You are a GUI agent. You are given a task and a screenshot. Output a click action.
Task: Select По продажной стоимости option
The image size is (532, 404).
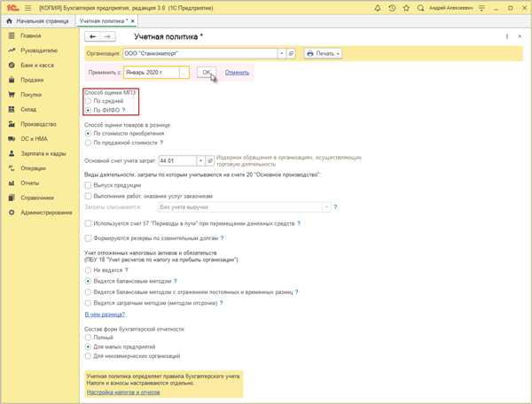[88, 143]
